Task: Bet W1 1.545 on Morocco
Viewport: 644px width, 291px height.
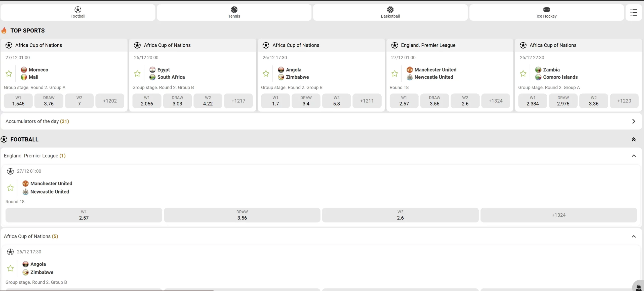Action: tap(18, 101)
